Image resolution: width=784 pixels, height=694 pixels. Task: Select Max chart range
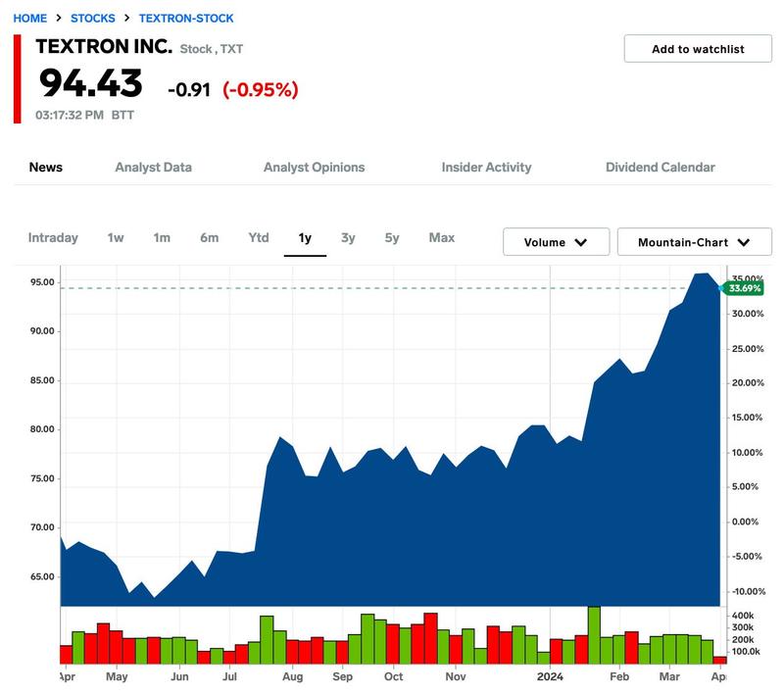point(442,237)
